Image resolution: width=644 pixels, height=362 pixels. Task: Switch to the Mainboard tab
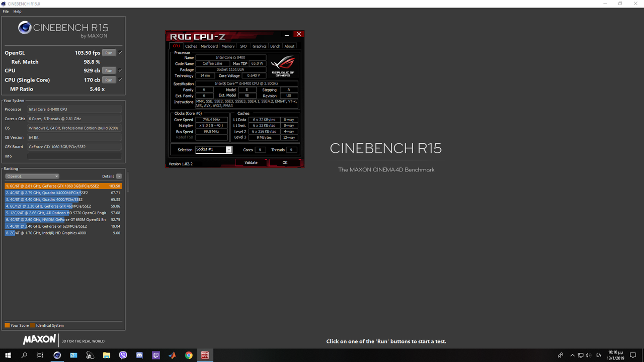(x=209, y=46)
